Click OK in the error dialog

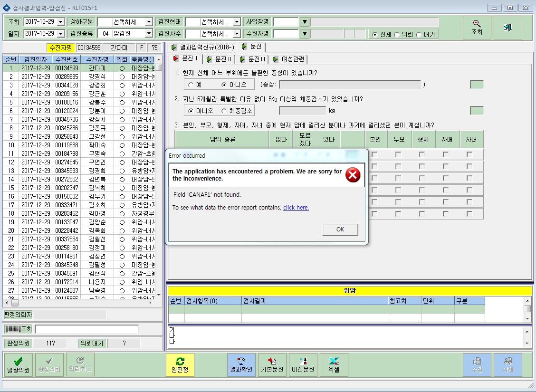coord(340,229)
